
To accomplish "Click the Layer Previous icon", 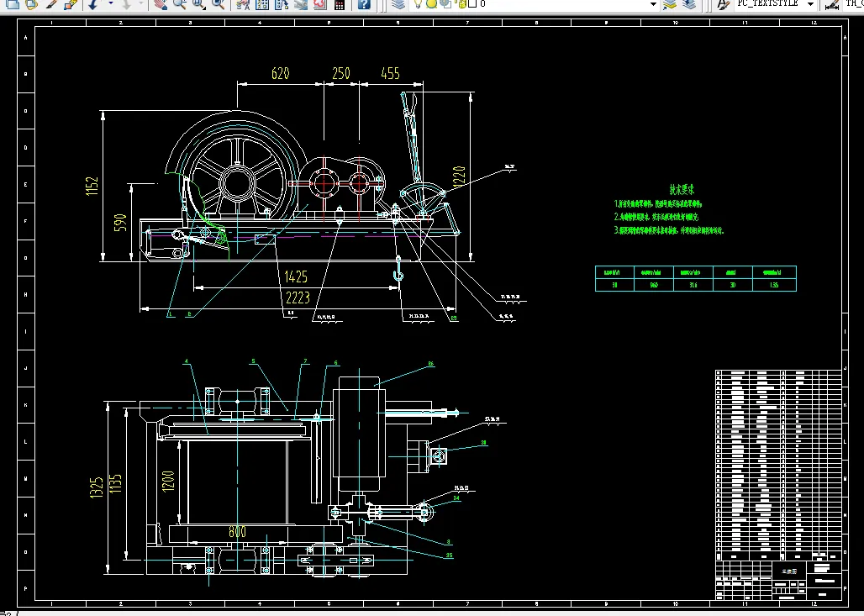I will (x=689, y=4).
